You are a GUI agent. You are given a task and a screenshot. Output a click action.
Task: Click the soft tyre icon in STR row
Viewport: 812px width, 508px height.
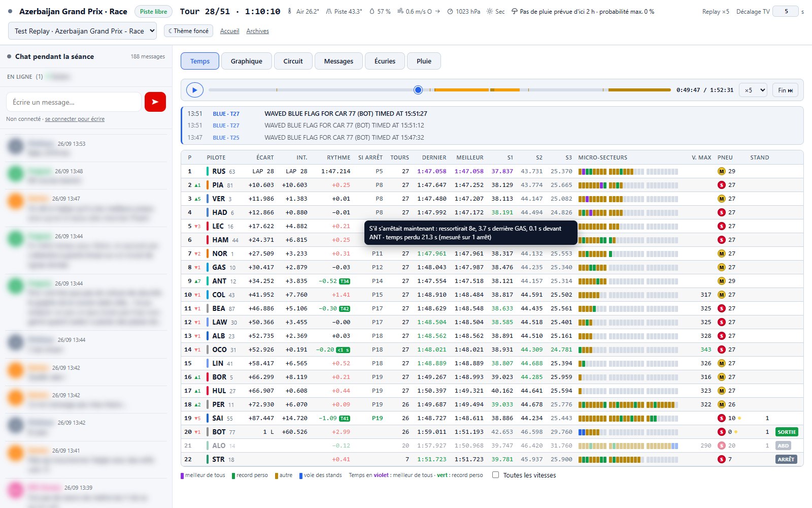(721, 459)
